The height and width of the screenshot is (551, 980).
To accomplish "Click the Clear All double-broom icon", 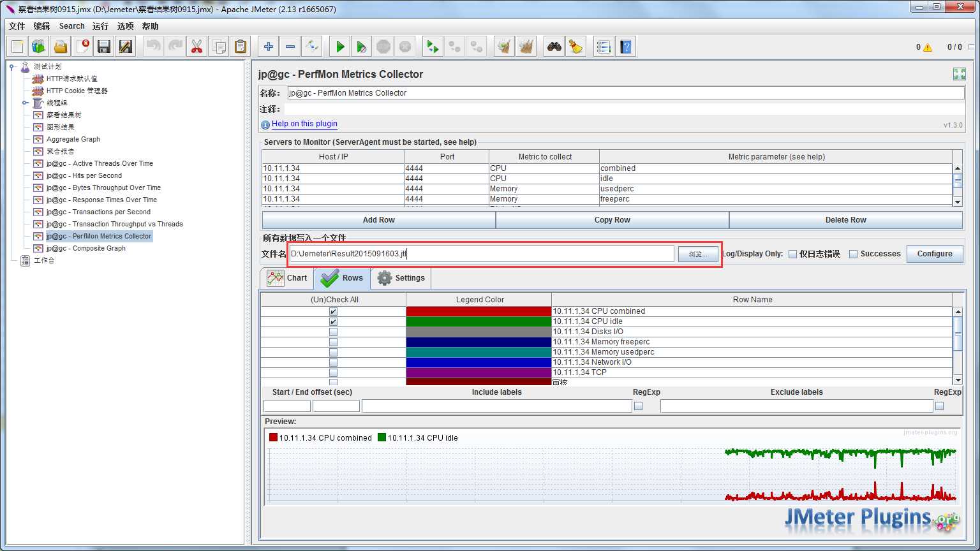I will (x=526, y=47).
